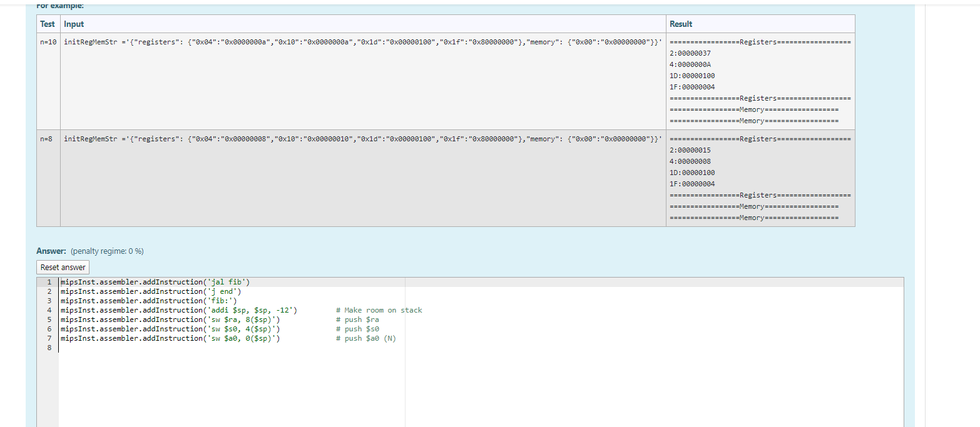Viewport: 980px width, 427px height.
Task: Select the 'j end' instruction on line 2
Action: tap(150, 291)
